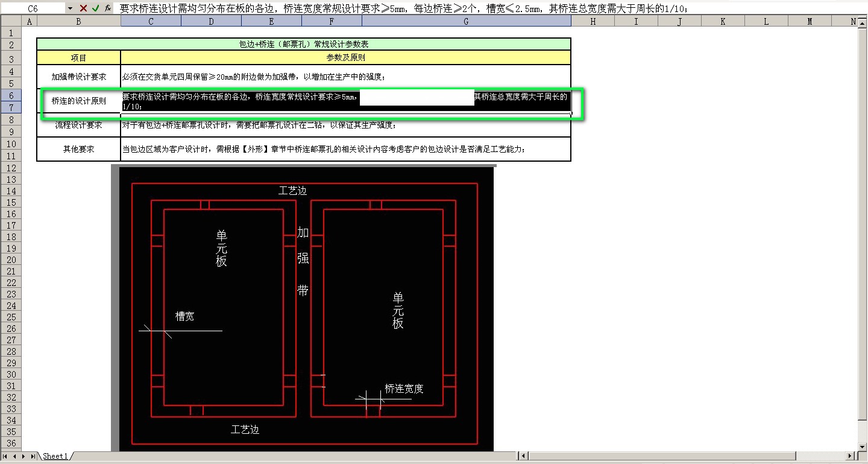Select row 12 header
Image resolution: width=868 pixels, height=464 pixels.
click(11, 168)
